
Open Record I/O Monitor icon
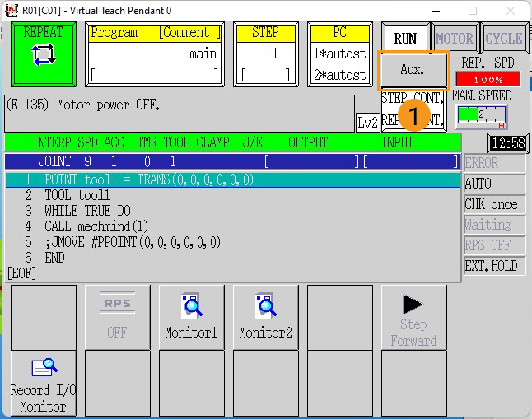tap(44, 367)
